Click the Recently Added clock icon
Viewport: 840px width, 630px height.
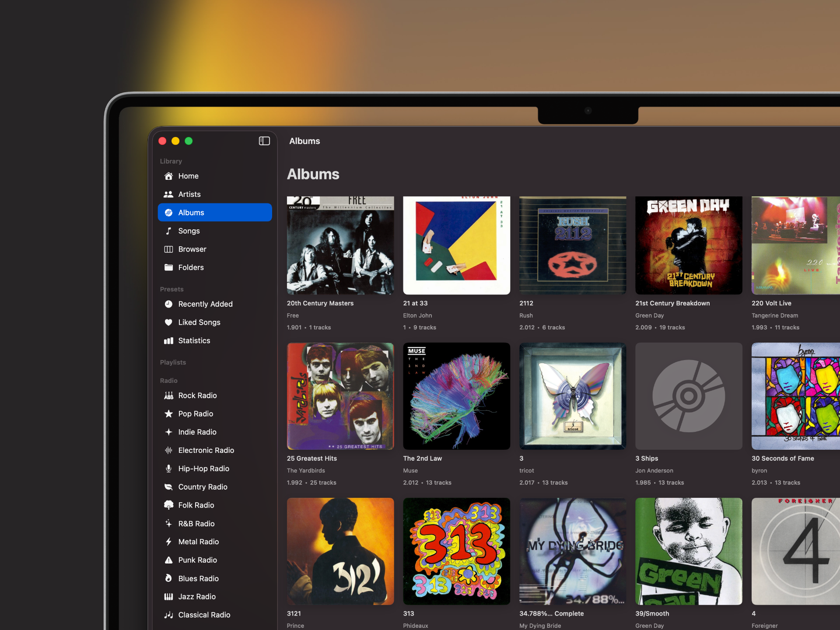(168, 304)
